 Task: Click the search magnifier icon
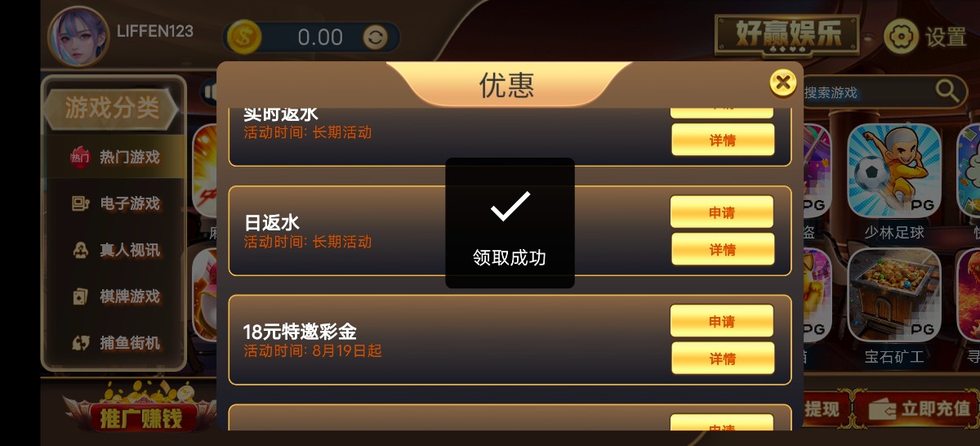pyautogui.click(x=947, y=91)
